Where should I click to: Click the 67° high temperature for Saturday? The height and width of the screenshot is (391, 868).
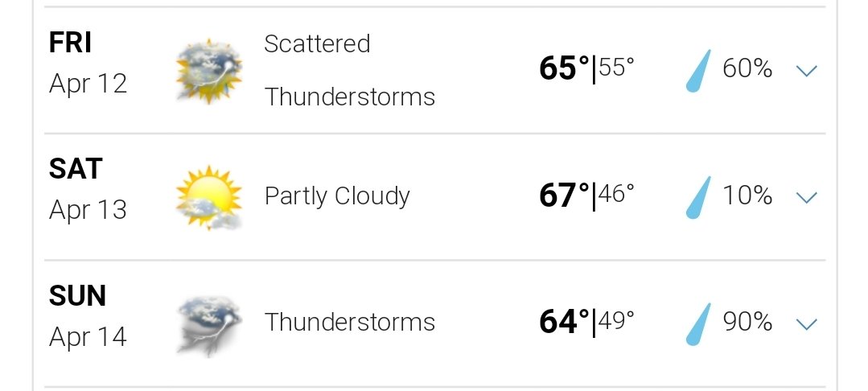click(x=565, y=196)
